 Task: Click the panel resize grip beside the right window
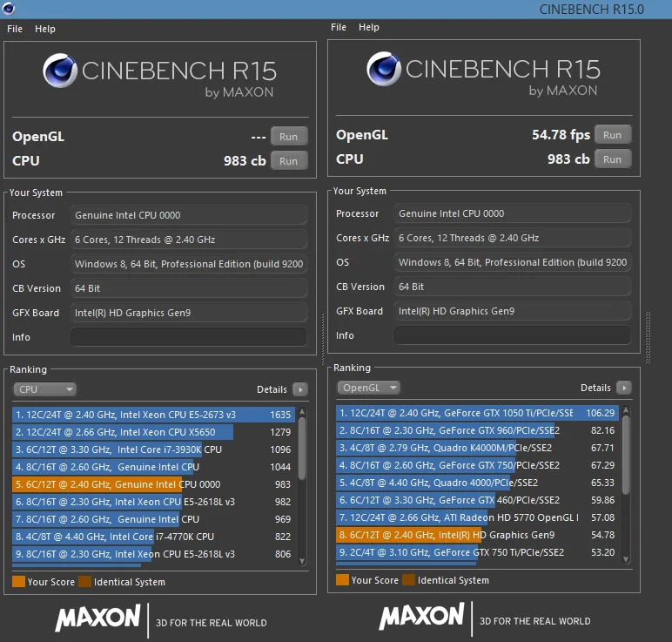click(648, 337)
